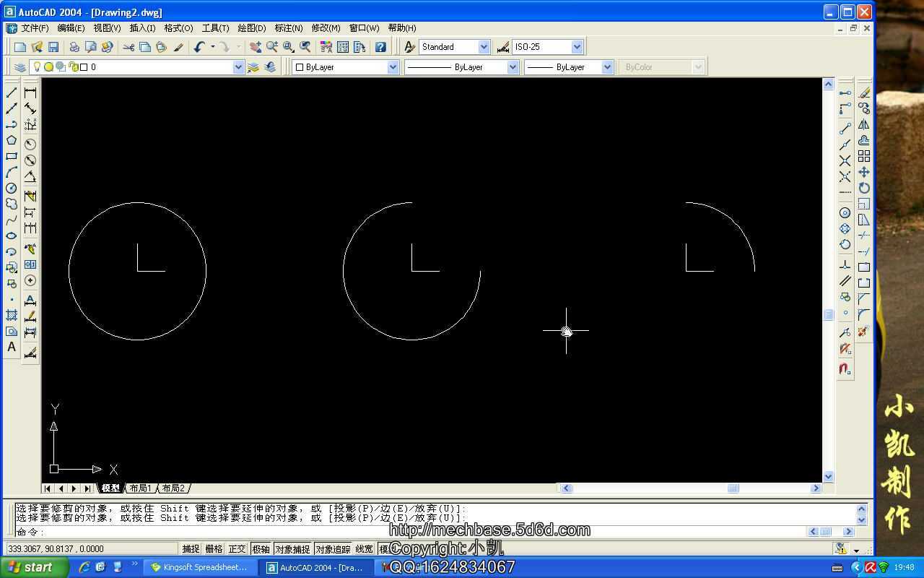Toggle 对象捕捉 object snap in status bar
The image size is (924, 578).
point(292,549)
